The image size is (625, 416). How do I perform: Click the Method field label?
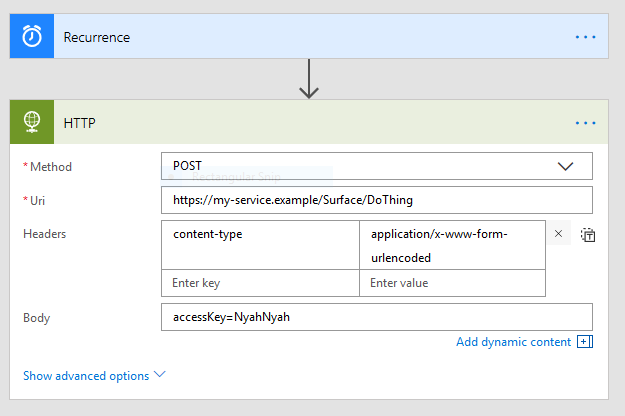(x=51, y=167)
